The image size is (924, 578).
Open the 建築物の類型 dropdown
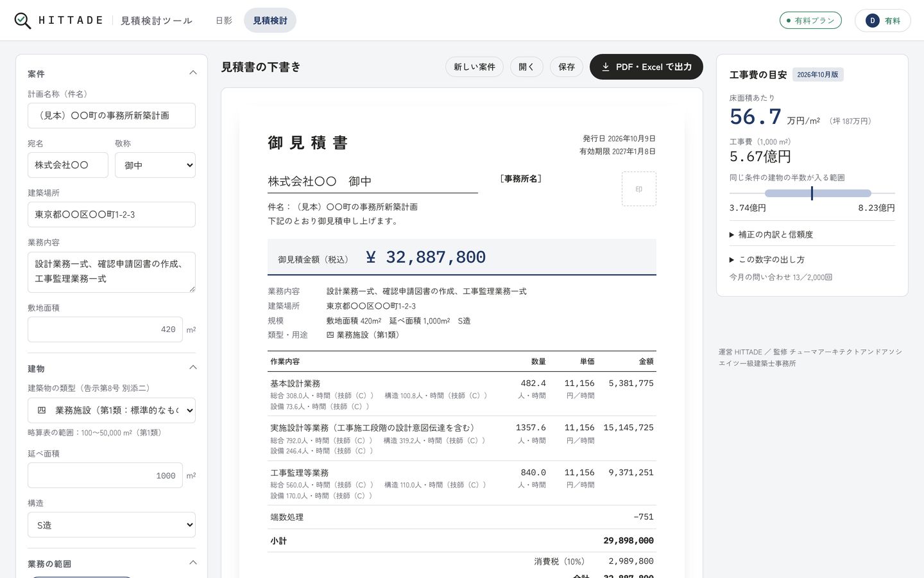click(x=112, y=410)
